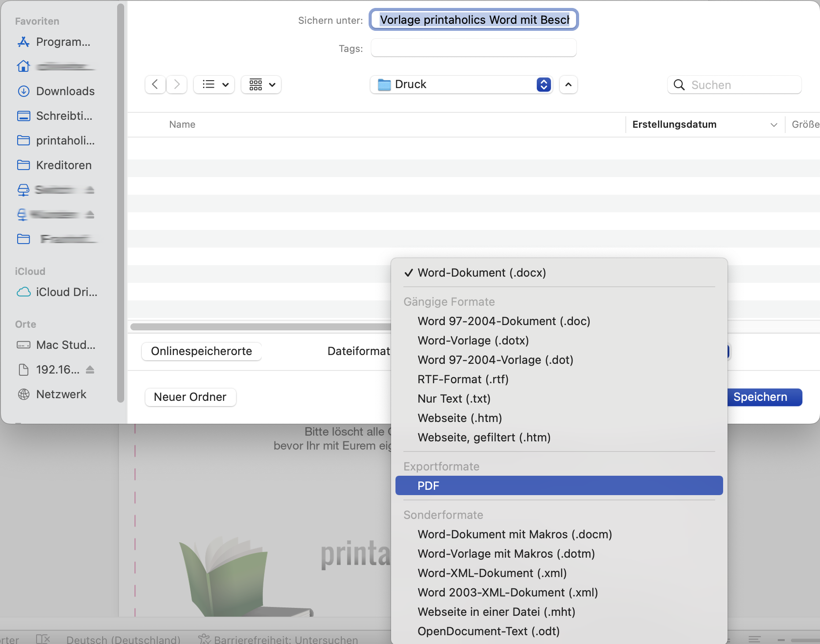820x644 pixels.
Task: Open Barrierefreiheit: Untersuchen in Word status bar
Action: 278,640
